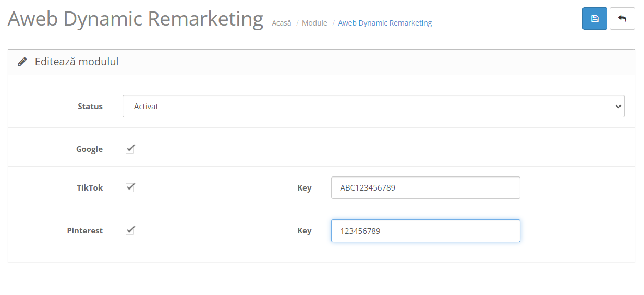Click the blue save floppy-disk icon
This screenshot has height=295, width=644.
point(594,19)
